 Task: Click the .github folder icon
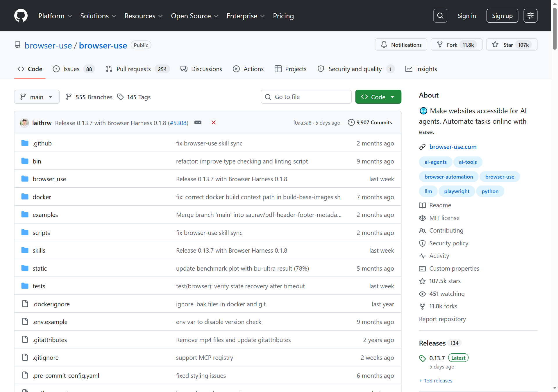pyautogui.click(x=25, y=143)
